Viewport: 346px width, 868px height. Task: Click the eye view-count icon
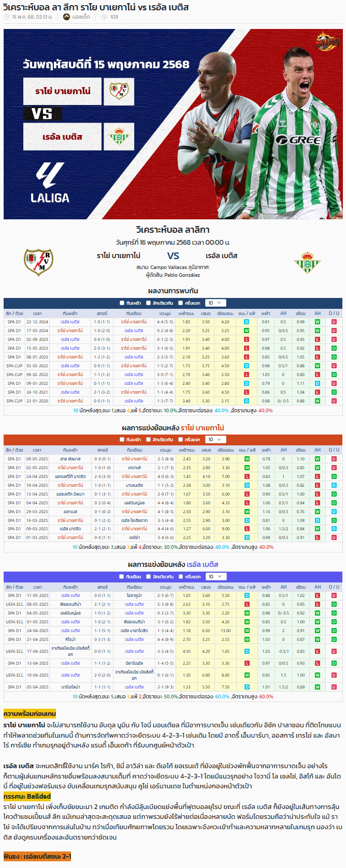coord(104,17)
